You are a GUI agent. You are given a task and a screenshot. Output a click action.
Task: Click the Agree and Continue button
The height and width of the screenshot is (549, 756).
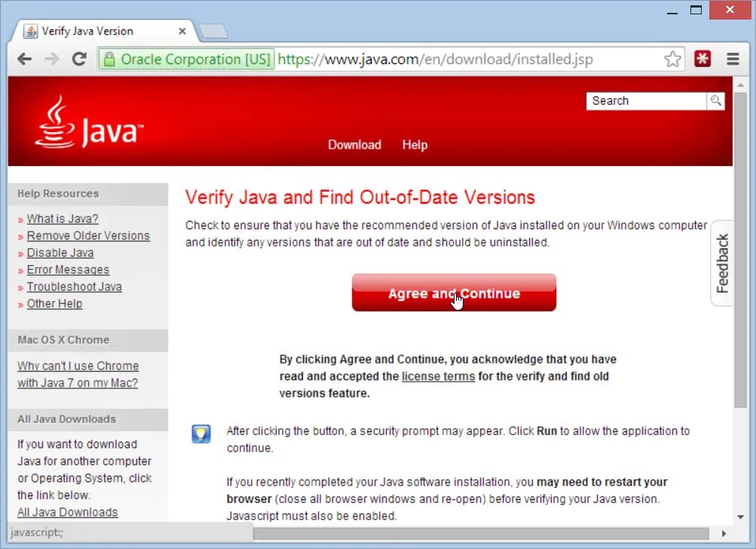(x=454, y=293)
